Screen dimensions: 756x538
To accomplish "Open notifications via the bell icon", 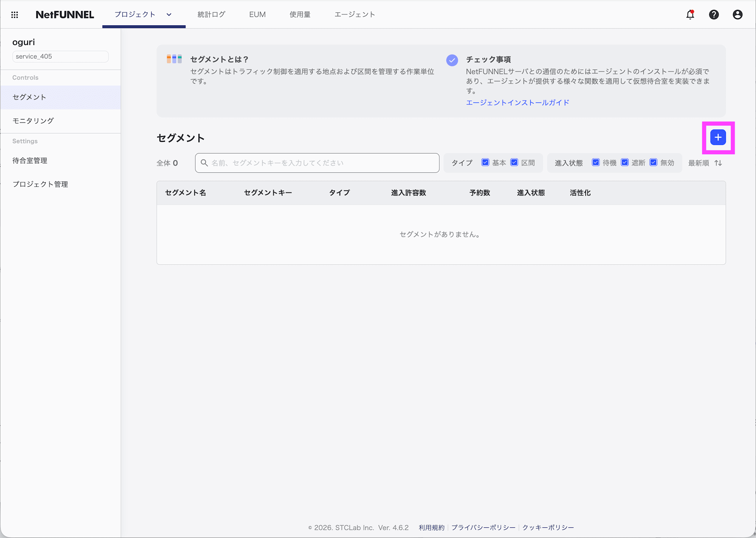I will [690, 14].
